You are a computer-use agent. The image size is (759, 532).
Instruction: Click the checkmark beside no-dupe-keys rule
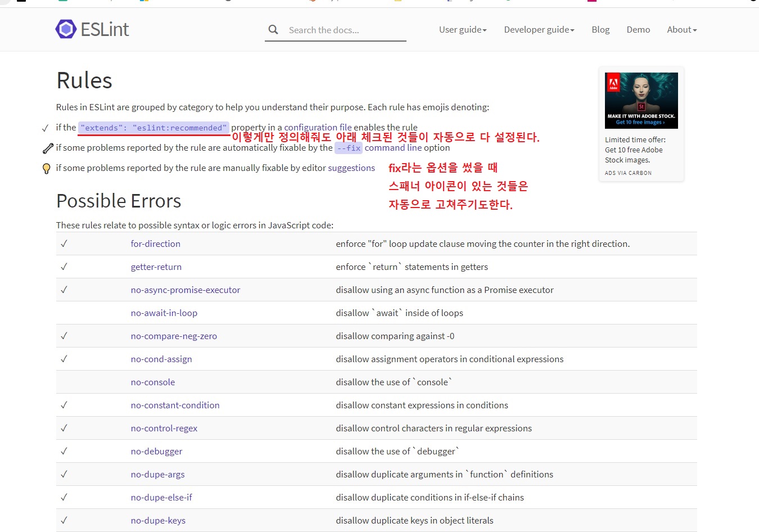[64, 520]
